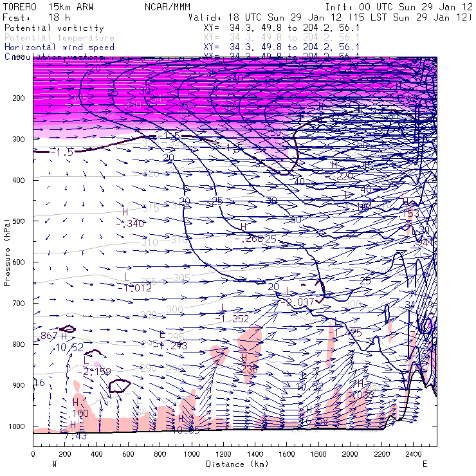Click the 400 hPa pressure axis tick label
This screenshot has height=476, width=476.
(x=18, y=180)
